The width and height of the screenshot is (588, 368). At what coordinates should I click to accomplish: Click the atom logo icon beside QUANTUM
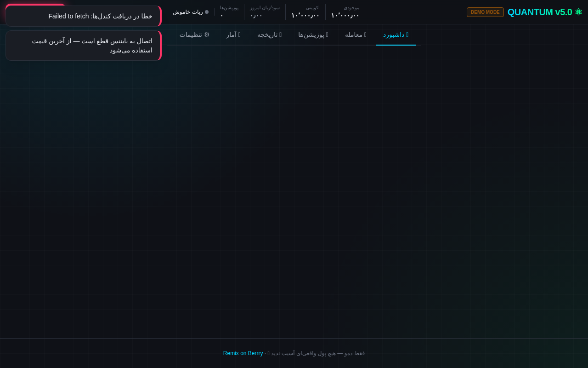(x=578, y=12)
